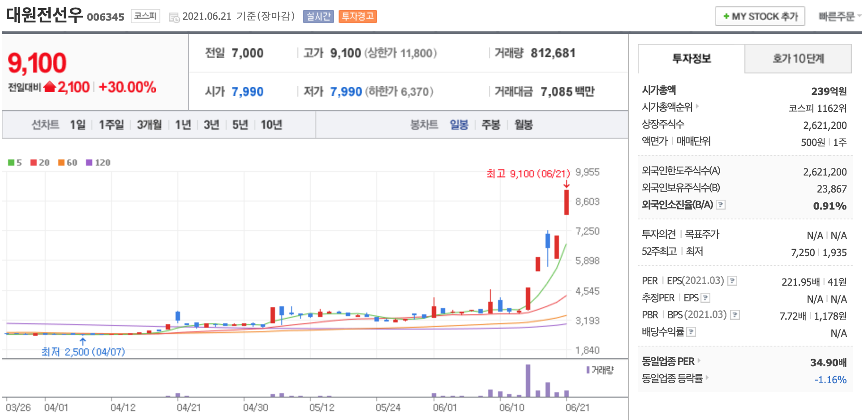Click the red 20-day moving average legend
This screenshot has height=420, width=868.
[x=40, y=163]
